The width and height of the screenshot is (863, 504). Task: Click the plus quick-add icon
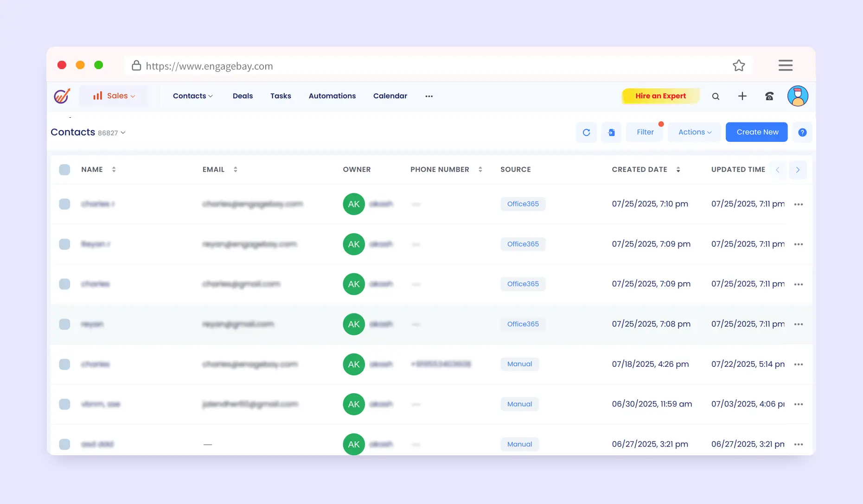[x=742, y=96]
